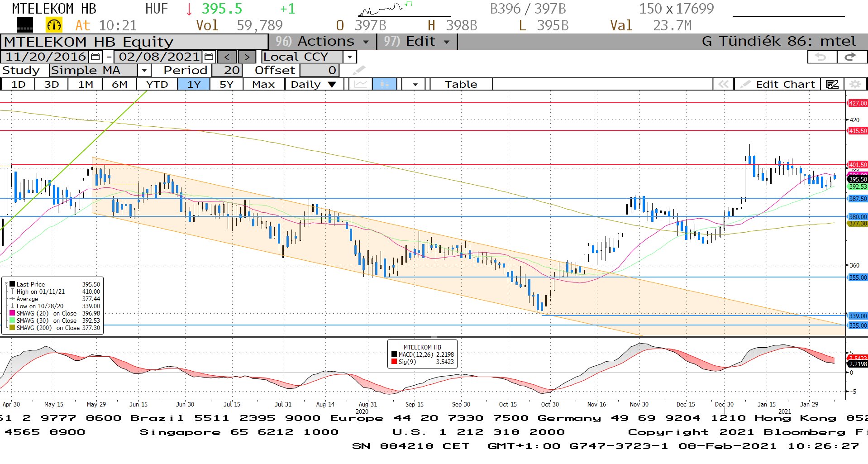Click the MACD 2.2198 axis value label
The width and height of the screenshot is (868, 464).
(x=857, y=364)
